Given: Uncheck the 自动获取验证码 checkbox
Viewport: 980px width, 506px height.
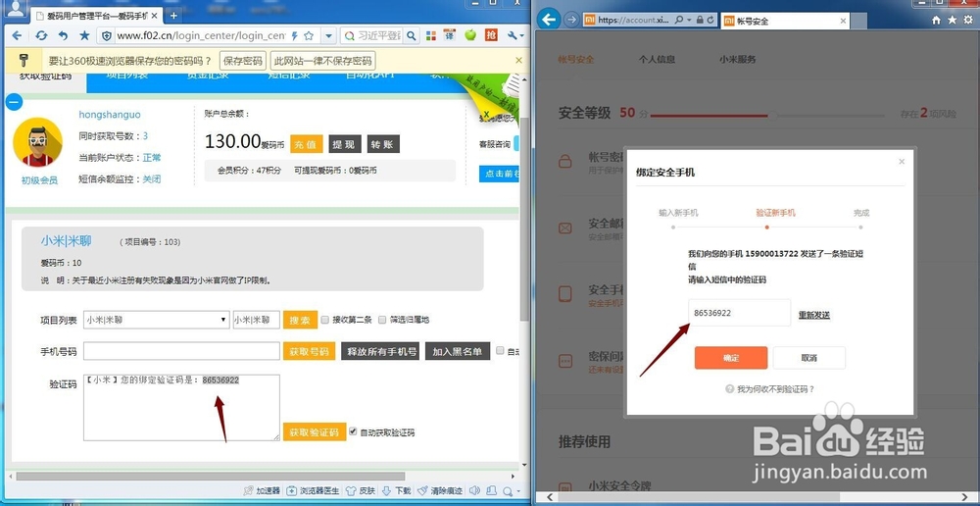Looking at the screenshot, I should tap(353, 431).
